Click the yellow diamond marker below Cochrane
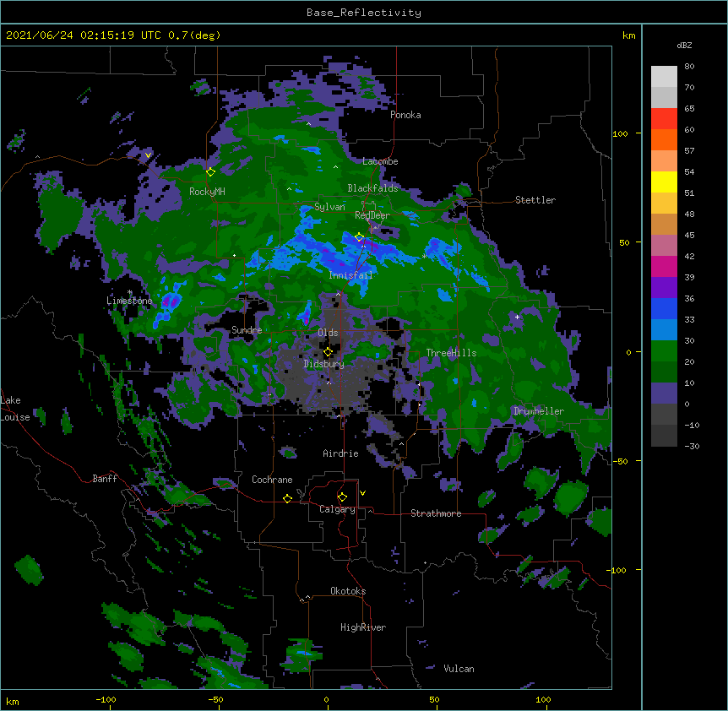The width and height of the screenshot is (728, 711). click(287, 498)
